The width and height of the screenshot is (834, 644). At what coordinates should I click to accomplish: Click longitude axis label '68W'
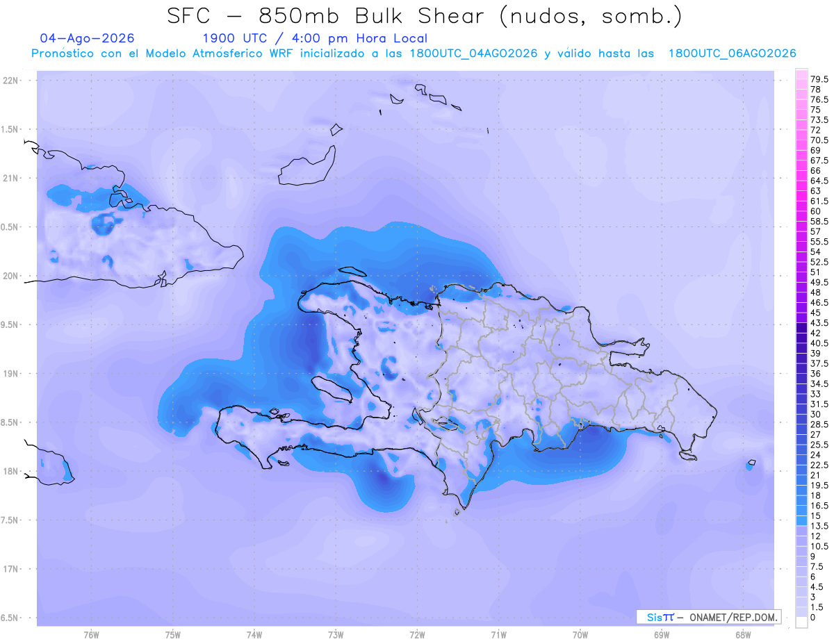(743, 635)
